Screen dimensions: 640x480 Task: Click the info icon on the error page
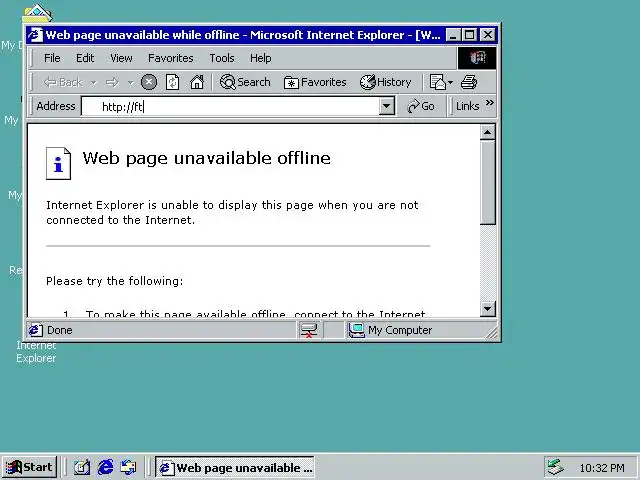pyautogui.click(x=58, y=163)
